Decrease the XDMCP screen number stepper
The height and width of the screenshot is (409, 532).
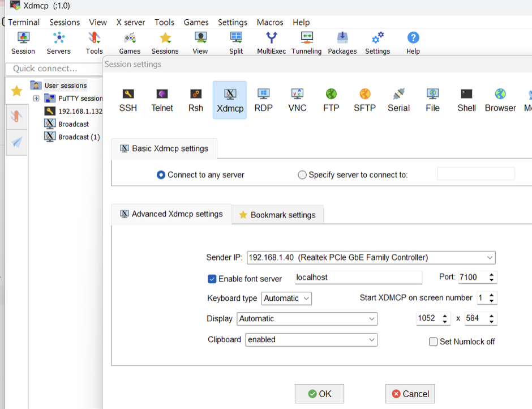[492, 301]
